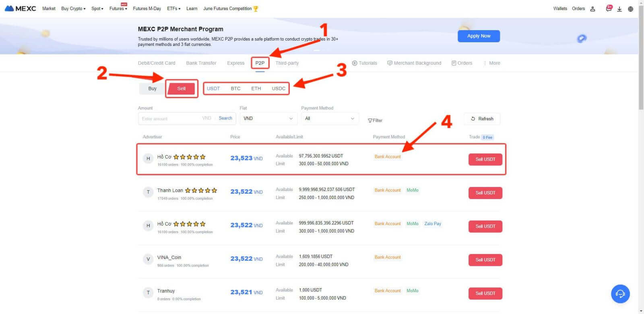Expand the More options menu
The width and height of the screenshot is (644, 314).
coord(491,63)
